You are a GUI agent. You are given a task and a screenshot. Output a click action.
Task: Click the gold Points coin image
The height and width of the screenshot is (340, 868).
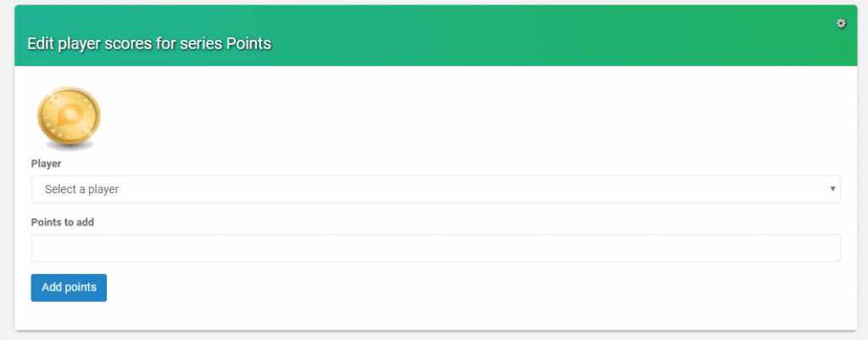pyautogui.click(x=69, y=118)
